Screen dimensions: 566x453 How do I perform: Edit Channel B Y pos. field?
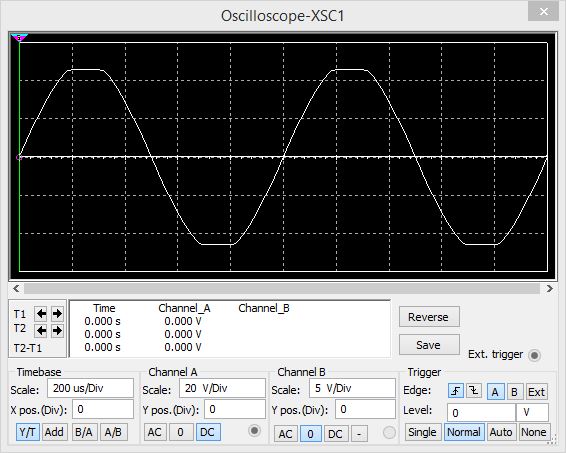coord(365,409)
